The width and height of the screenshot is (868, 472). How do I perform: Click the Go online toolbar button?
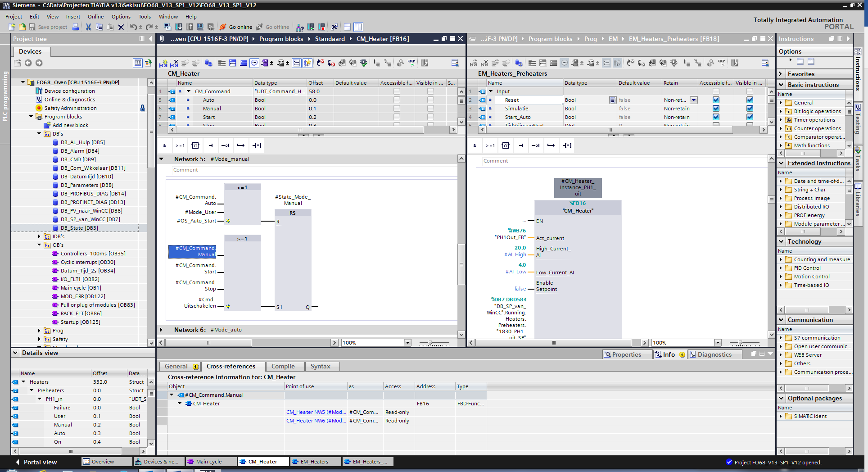point(236,27)
